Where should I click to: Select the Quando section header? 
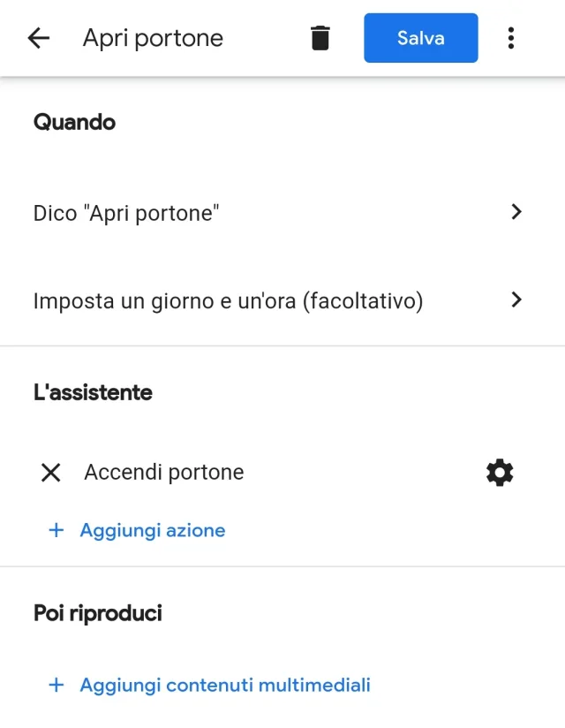pos(74,122)
